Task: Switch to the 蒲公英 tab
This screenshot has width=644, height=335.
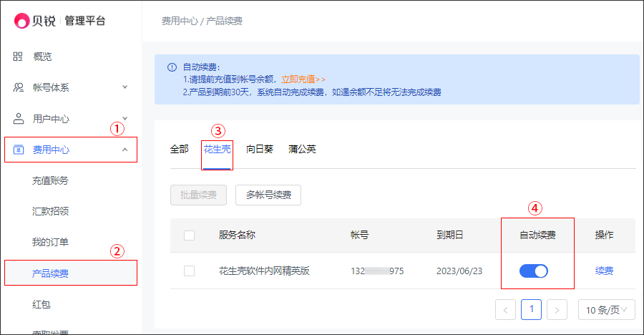Action: point(302,149)
